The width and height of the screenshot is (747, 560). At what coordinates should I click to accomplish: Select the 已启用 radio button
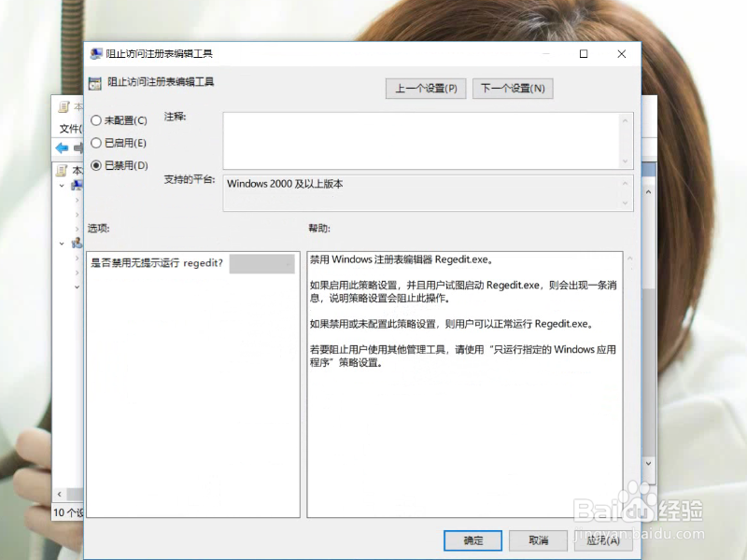pos(96,143)
